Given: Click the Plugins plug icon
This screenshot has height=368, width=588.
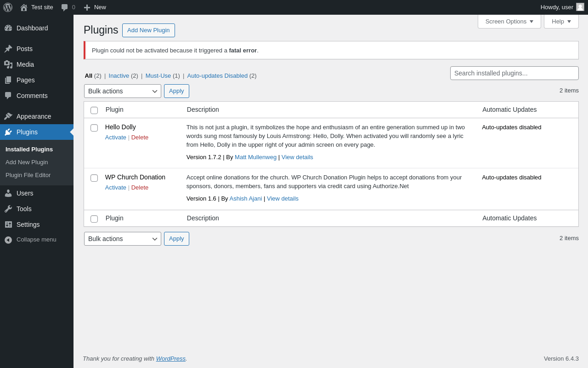Looking at the screenshot, I should coord(8,132).
